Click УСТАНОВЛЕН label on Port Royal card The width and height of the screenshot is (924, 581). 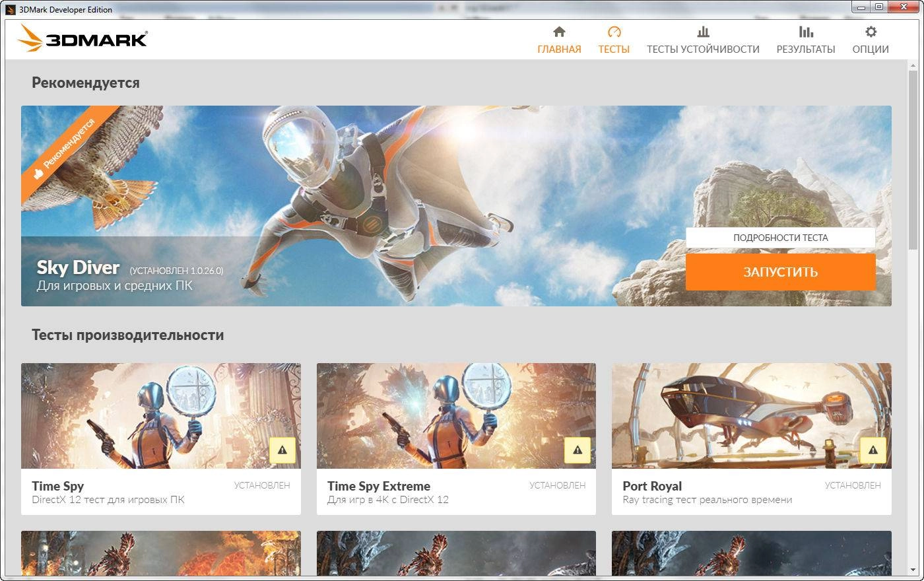[x=853, y=485]
